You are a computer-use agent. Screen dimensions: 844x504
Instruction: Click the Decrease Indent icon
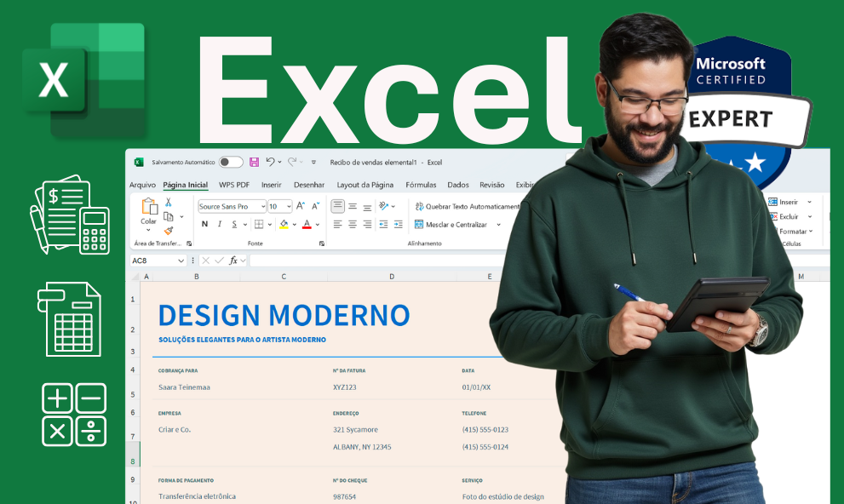tap(383, 224)
